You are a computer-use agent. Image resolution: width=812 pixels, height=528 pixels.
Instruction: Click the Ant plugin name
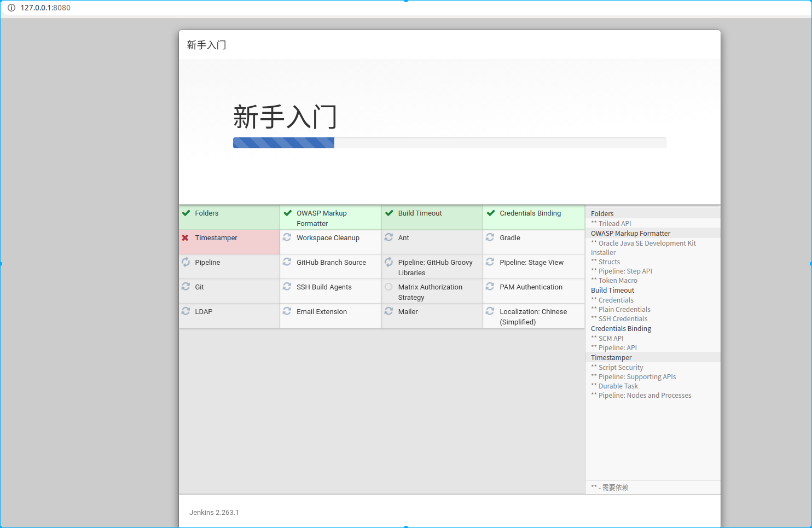[403, 238]
